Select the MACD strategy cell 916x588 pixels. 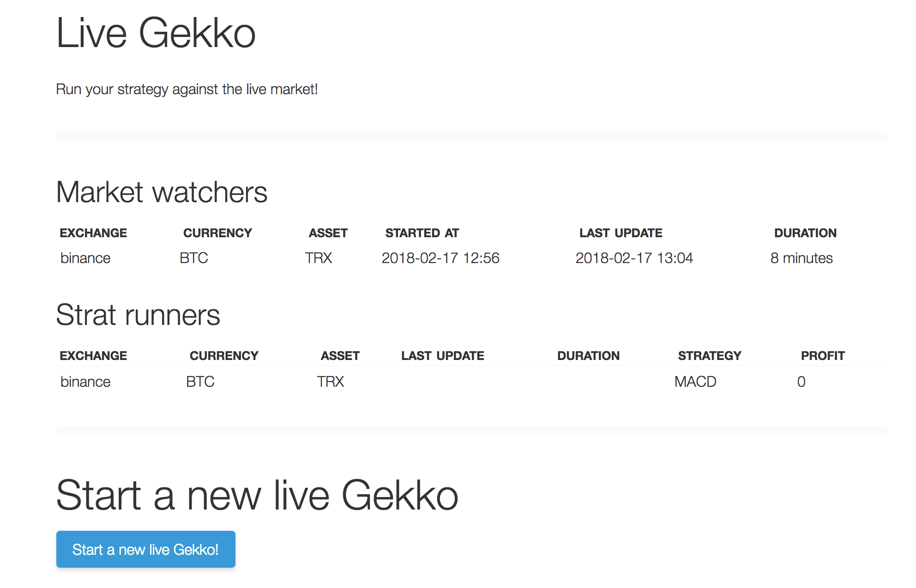(x=695, y=382)
